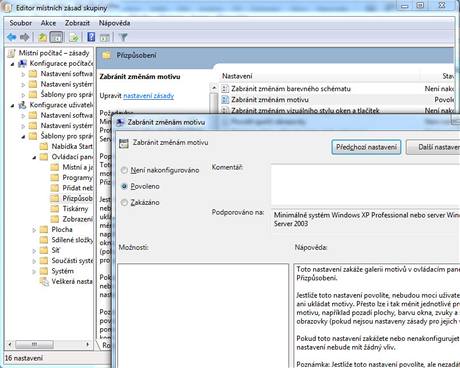This screenshot has height=368, width=460.
Task: Click the Nabídka Start folder icon
Action: point(44,146)
